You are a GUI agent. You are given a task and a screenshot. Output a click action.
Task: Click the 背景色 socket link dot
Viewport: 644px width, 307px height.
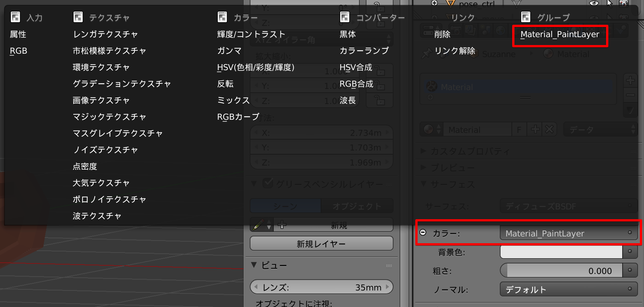(630, 251)
